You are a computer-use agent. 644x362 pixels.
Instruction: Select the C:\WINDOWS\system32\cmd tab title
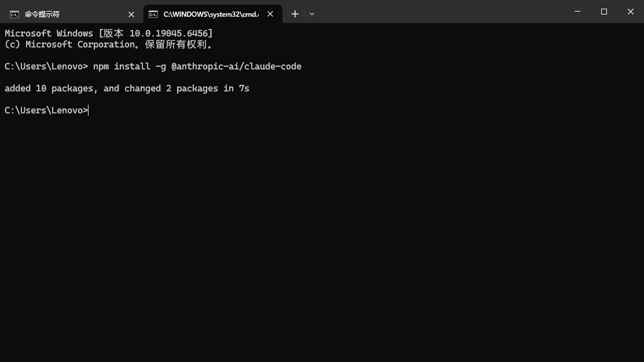[211, 14]
